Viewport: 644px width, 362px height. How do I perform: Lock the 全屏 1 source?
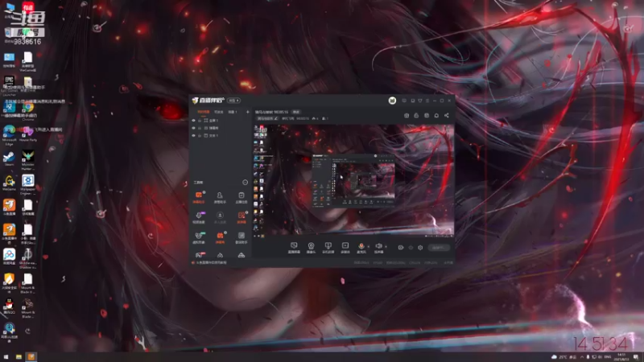click(200, 121)
